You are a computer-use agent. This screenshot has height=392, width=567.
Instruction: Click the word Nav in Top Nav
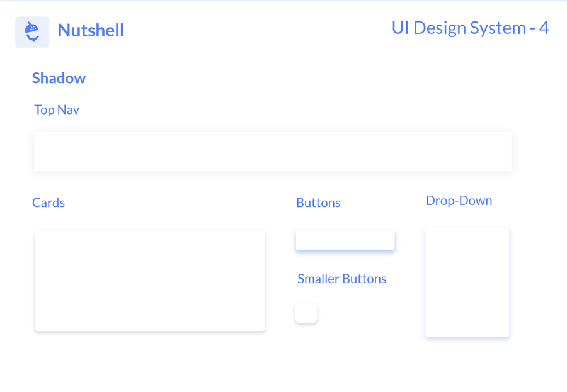coord(68,109)
